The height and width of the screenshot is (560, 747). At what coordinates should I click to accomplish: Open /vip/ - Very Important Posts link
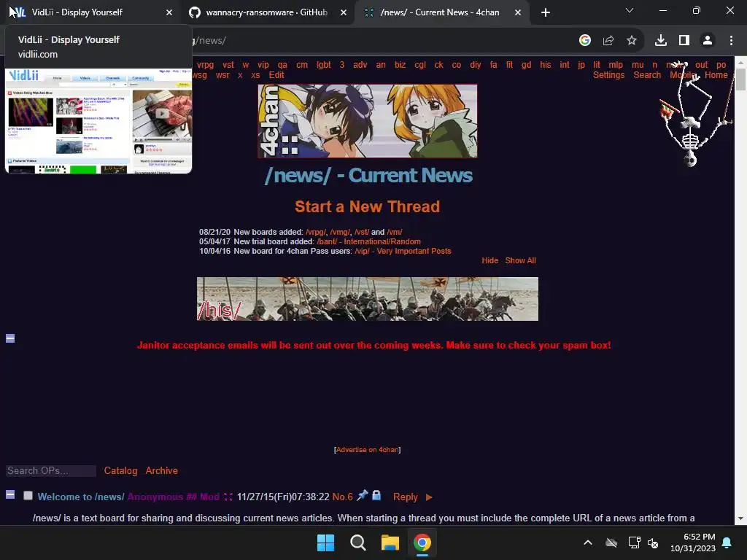(x=403, y=251)
